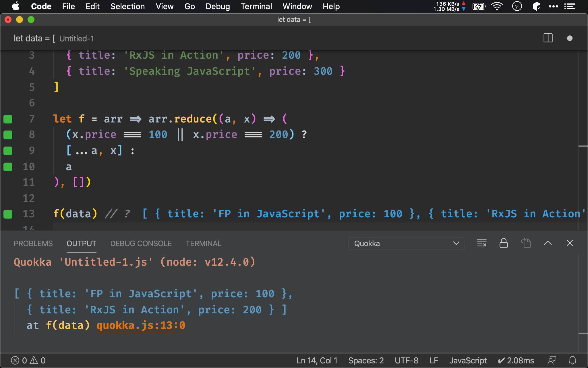This screenshot has height=368, width=588.
Task: Click the errors and warnings status item
Action: pyautogui.click(x=28, y=361)
